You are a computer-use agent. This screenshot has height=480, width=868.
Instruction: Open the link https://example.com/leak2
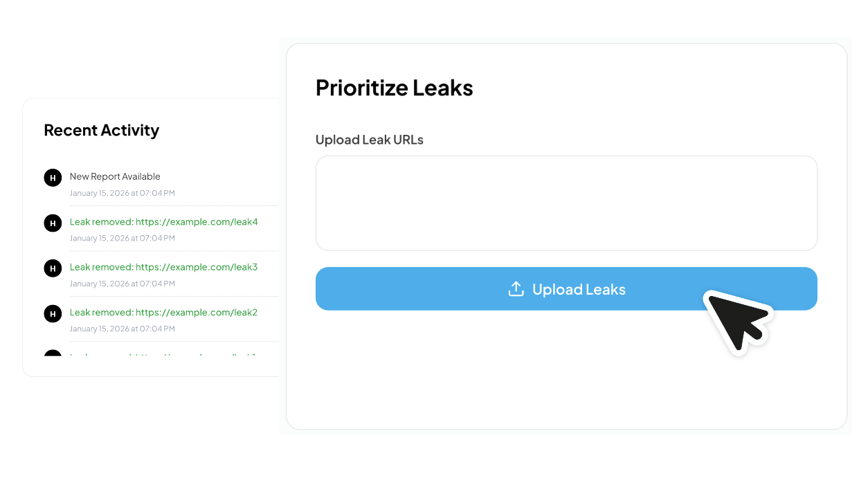click(x=164, y=312)
